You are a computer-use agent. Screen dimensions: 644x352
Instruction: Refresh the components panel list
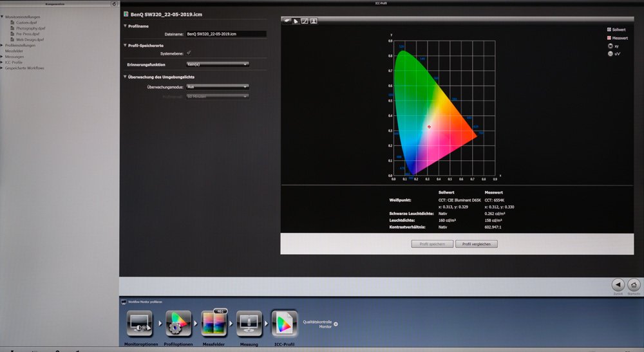click(x=114, y=4)
